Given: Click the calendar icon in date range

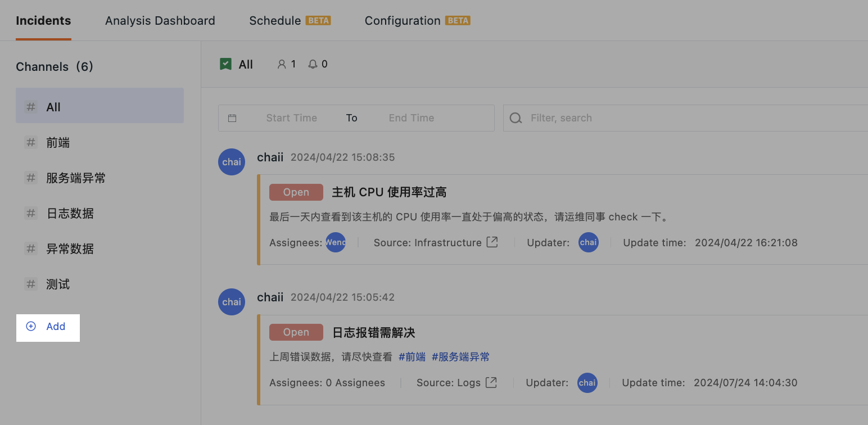Looking at the screenshot, I should 232,118.
